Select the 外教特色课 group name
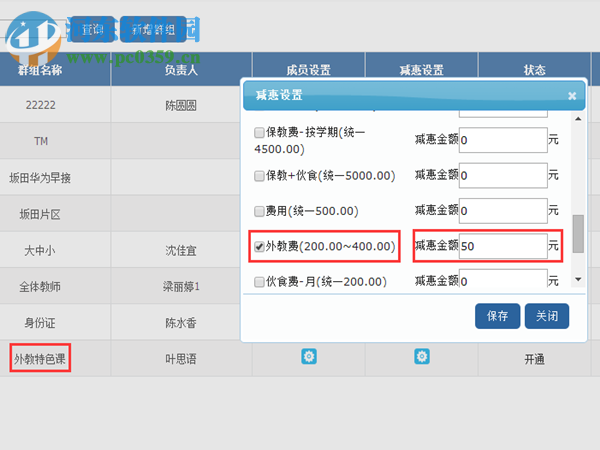The image size is (600, 450). 40,359
